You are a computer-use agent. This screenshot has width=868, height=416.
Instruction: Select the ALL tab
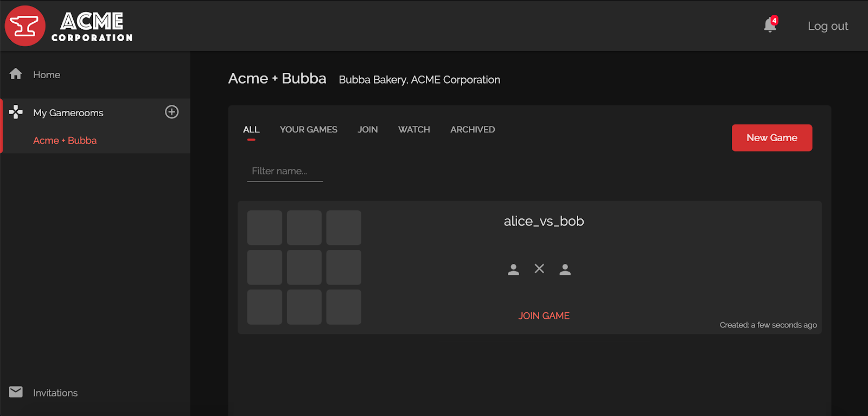tap(251, 130)
